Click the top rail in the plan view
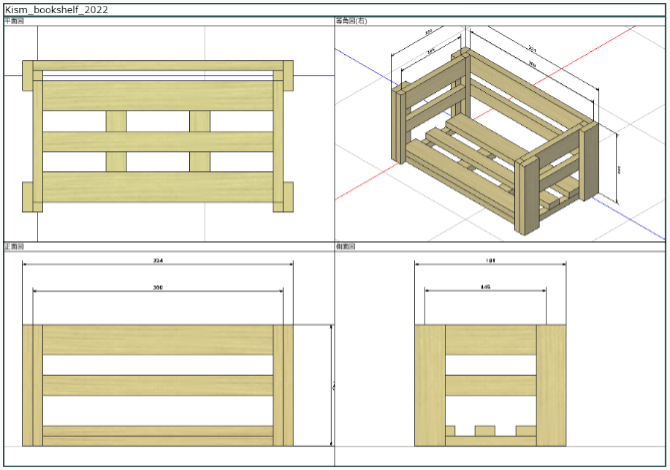 coord(158,65)
